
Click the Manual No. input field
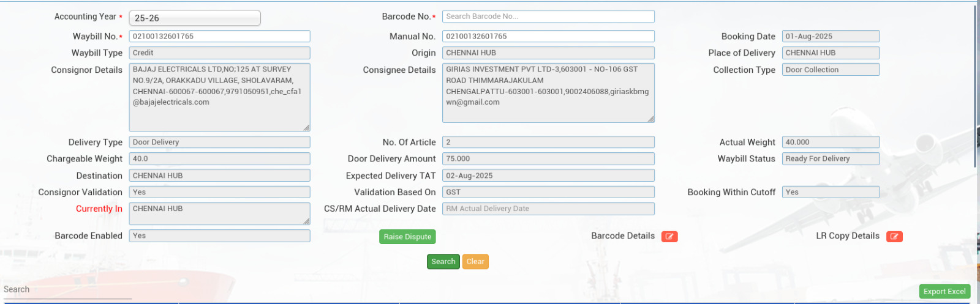tap(548, 37)
